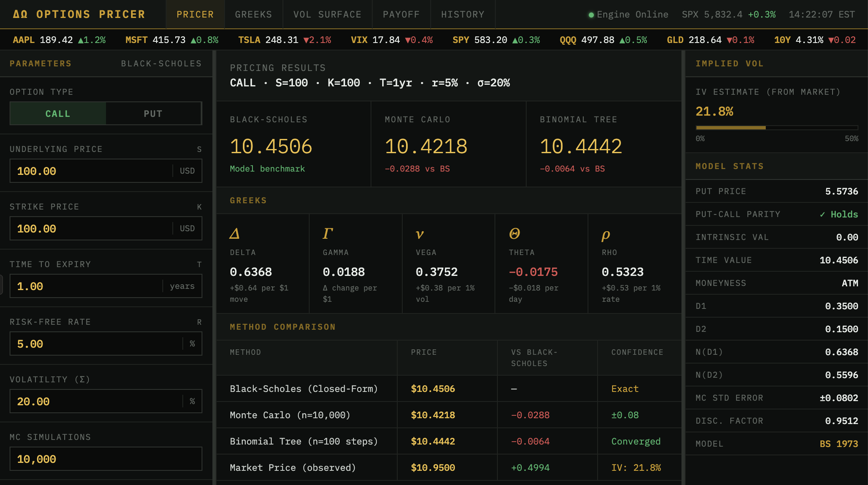Click the 10Y yield ticker quote

(x=815, y=40)
